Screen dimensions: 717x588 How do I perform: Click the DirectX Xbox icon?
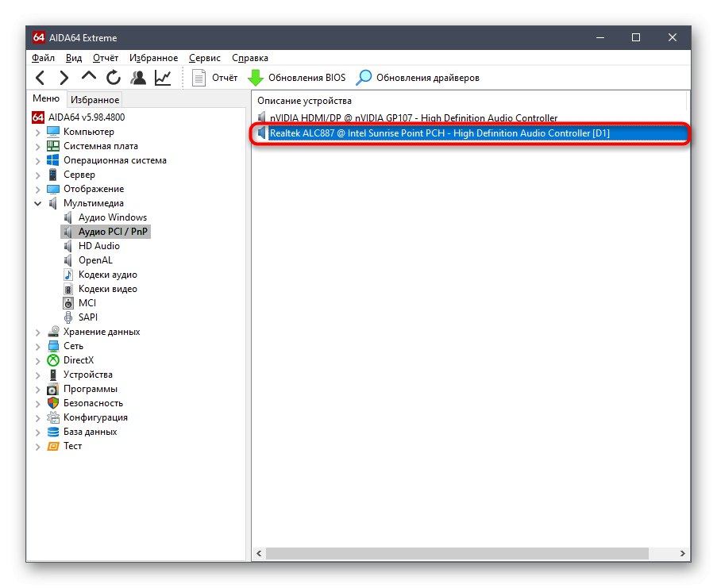point(53,360)
